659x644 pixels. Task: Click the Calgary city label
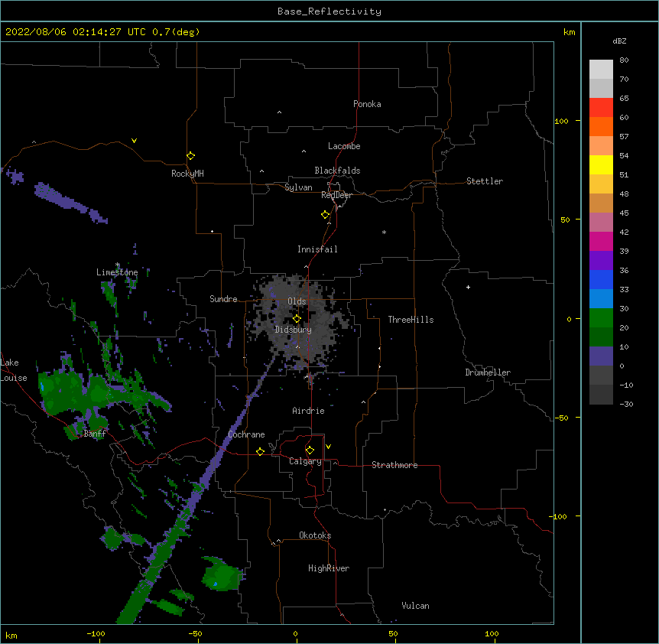point(305,461)
